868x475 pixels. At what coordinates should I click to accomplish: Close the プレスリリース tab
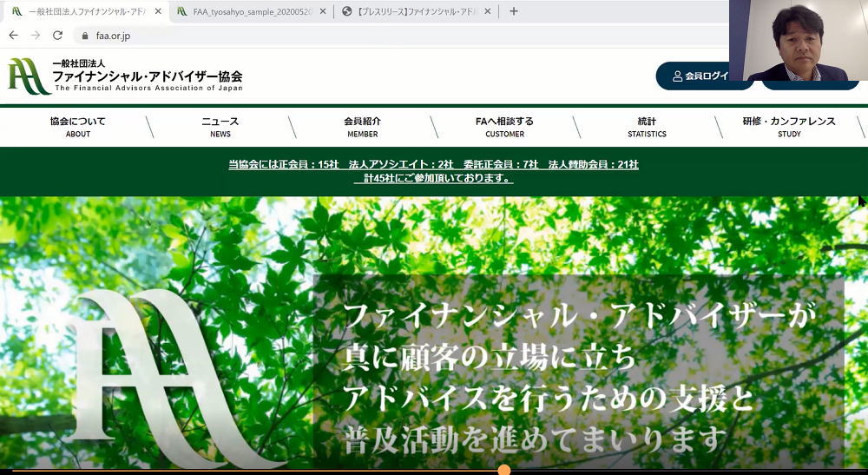coord(487,11)
